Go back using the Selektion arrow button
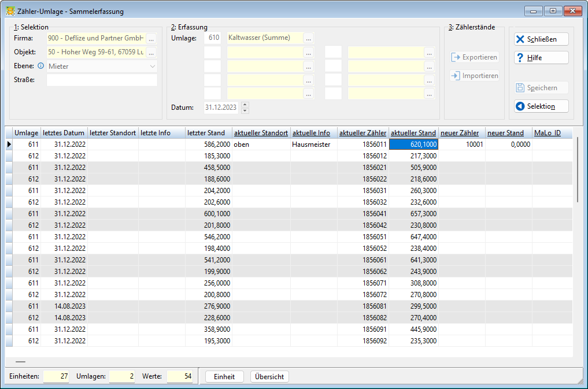 tap(541, 106)
